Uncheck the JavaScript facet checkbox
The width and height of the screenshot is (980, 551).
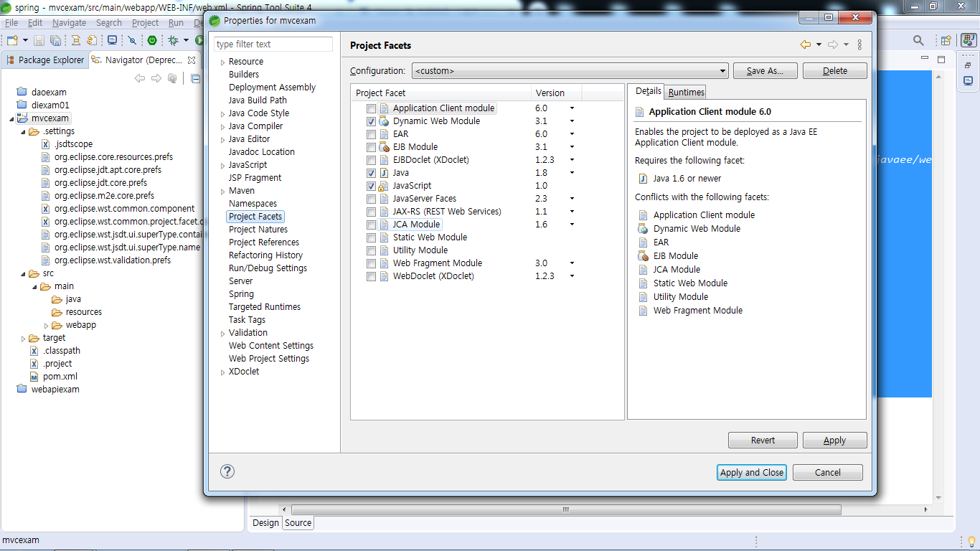pos(371,186)
